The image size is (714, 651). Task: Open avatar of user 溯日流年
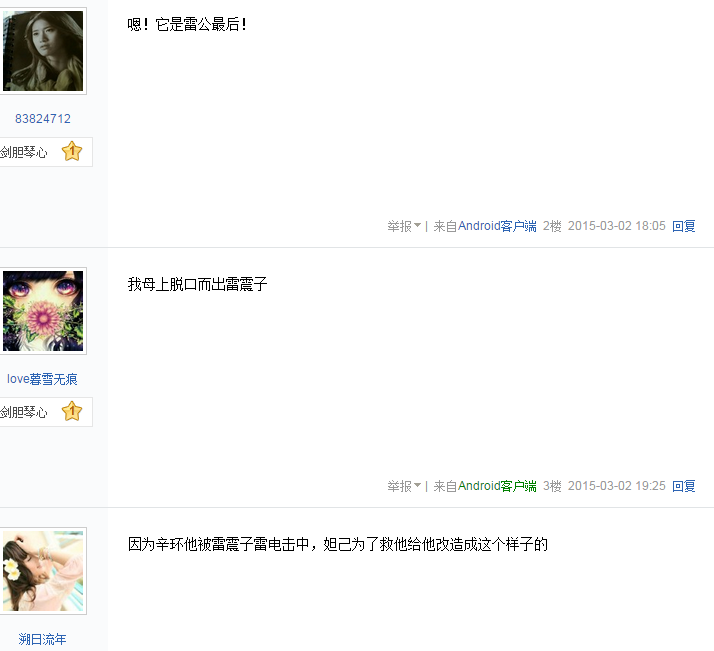pyautogui.click(x=43, y=571)
